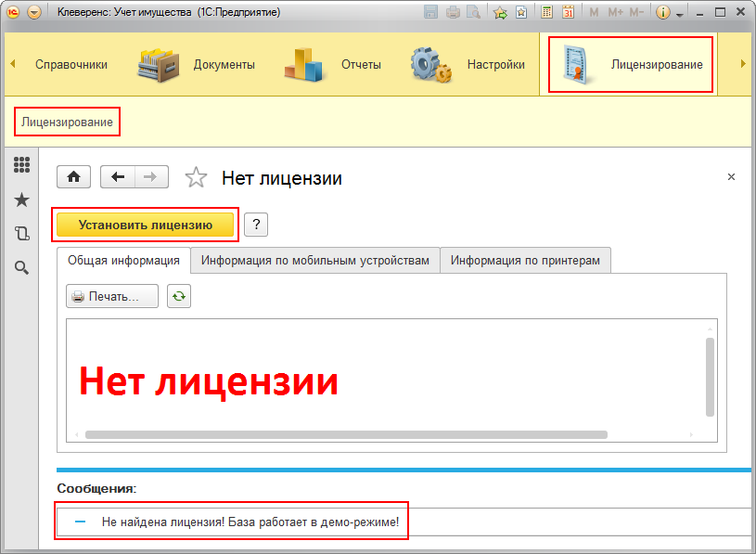Open help with the question mark button
Viewport: 756px width, 554px height.
tap(256, 225)
